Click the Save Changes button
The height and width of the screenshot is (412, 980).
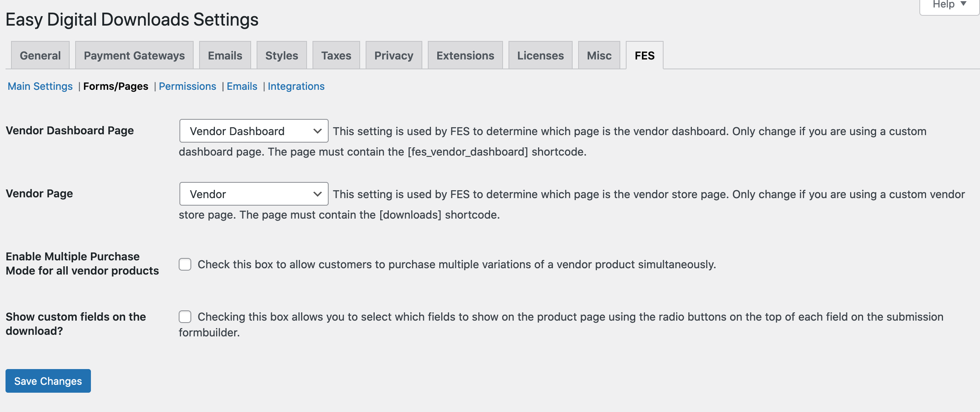48,381
